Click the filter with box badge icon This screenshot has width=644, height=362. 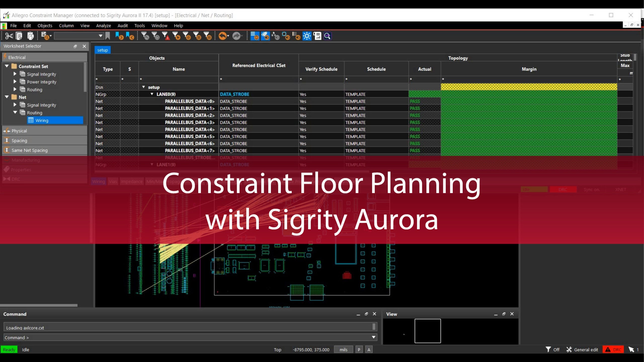pyautogui.click(x=156, y=36)
